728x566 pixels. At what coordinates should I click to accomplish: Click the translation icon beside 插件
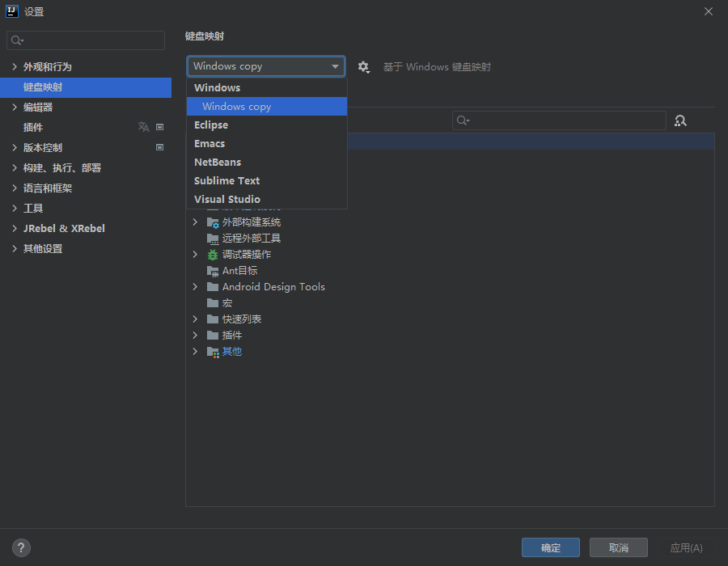143,127
